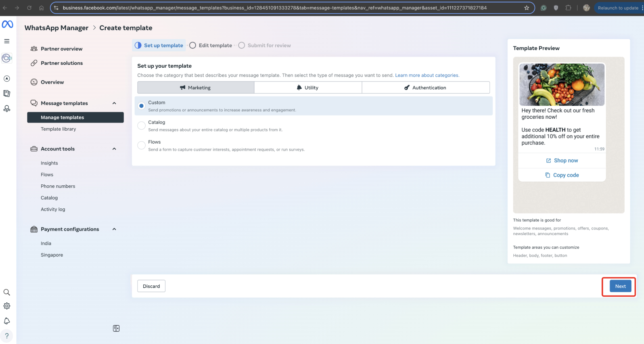Go to the Set up template step
Screen dimensions: 644x344
(159, 45)
